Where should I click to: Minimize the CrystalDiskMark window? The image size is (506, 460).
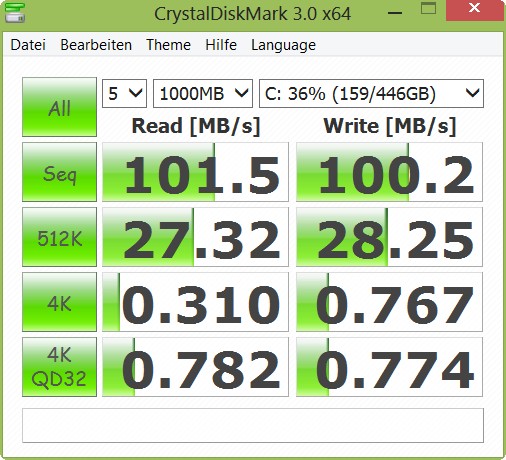pyautogui.click(x=395, y=12)
